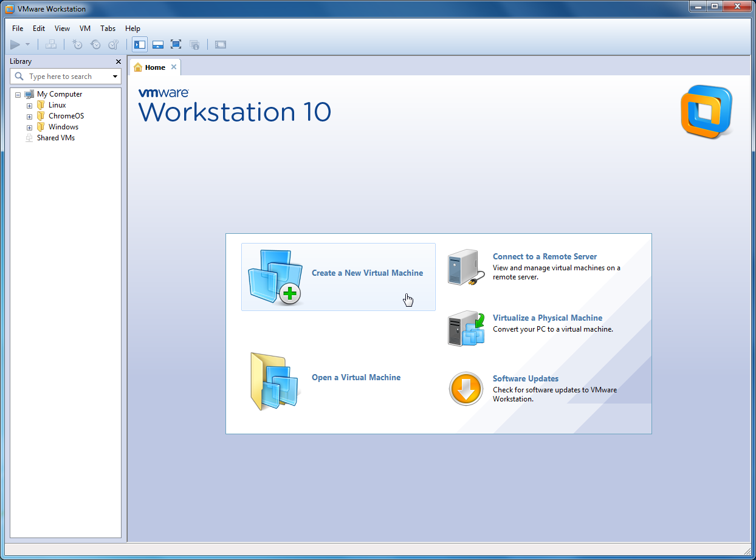Open the power options dropdown arrow

click(27, 44)
